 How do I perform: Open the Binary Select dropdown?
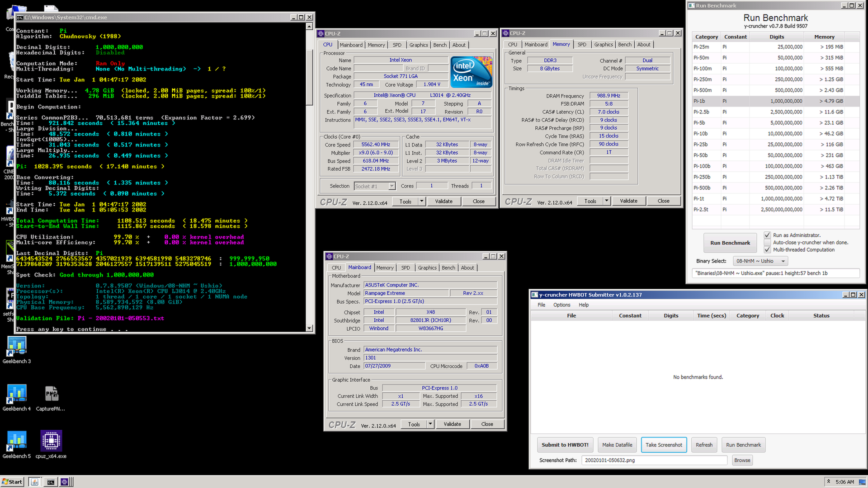[760, 261]
